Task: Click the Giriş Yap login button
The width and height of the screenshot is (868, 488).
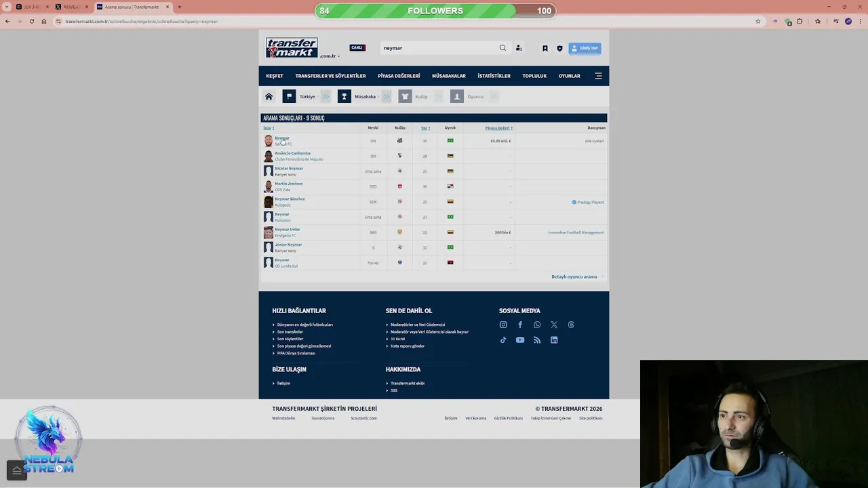Action: pyautogui.click(x=585, y=48)
